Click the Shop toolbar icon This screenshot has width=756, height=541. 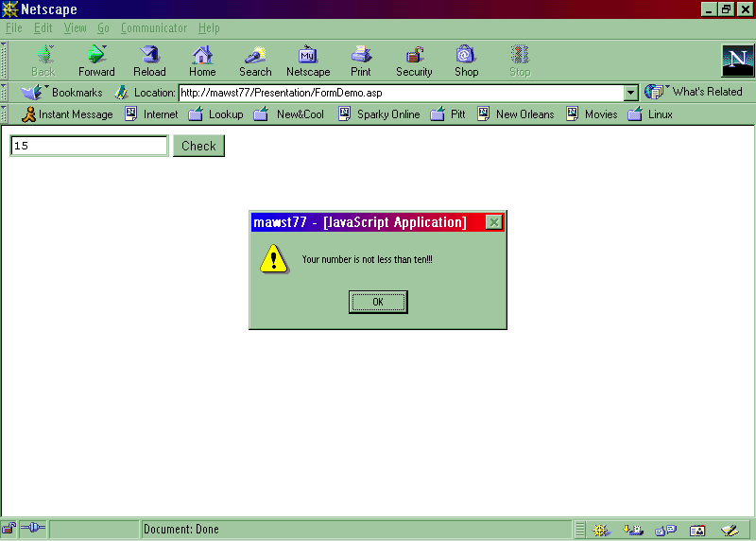pyautogui.click(x=466, y=61)
